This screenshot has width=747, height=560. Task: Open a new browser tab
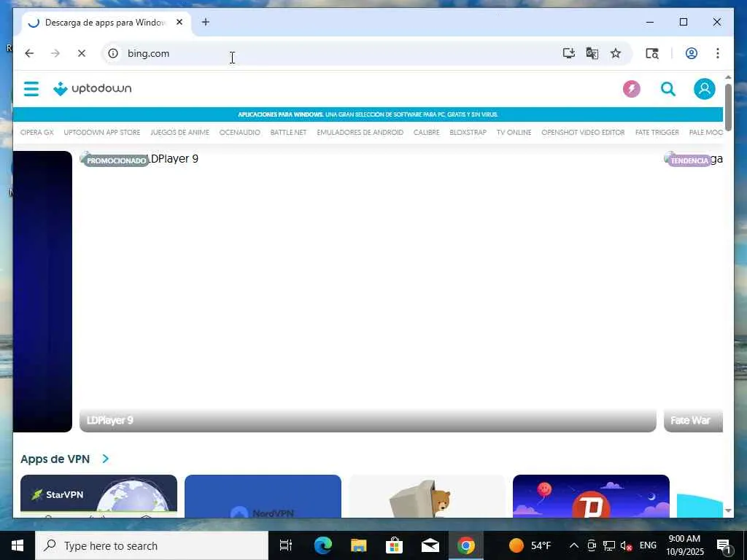(205, 22)
